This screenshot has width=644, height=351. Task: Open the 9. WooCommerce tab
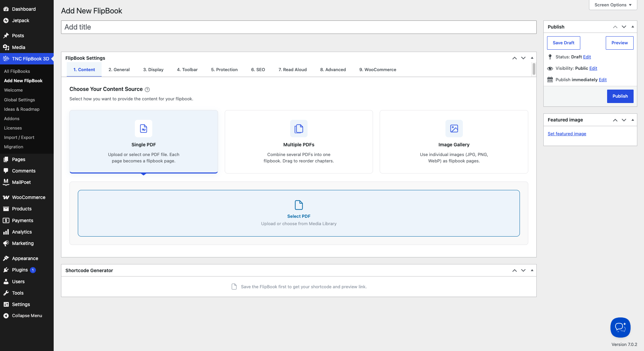coord(378,70)
